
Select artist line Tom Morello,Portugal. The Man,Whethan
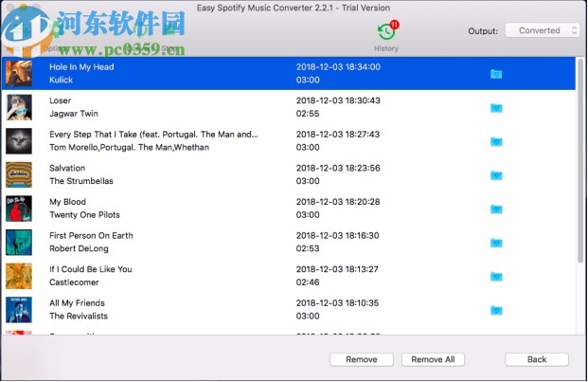129,148
